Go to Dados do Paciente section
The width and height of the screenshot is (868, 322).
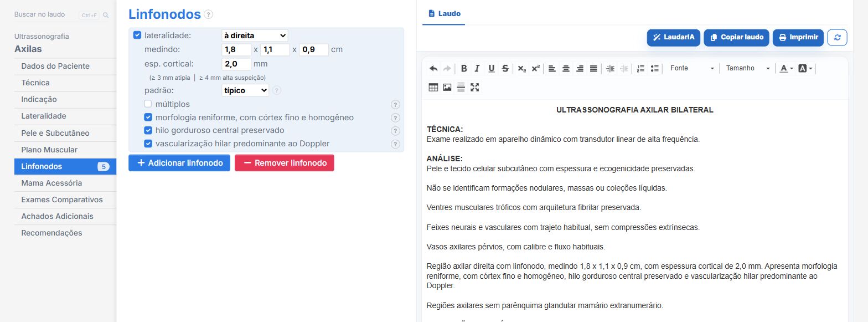pyautogui.click(x=65, y=66)
